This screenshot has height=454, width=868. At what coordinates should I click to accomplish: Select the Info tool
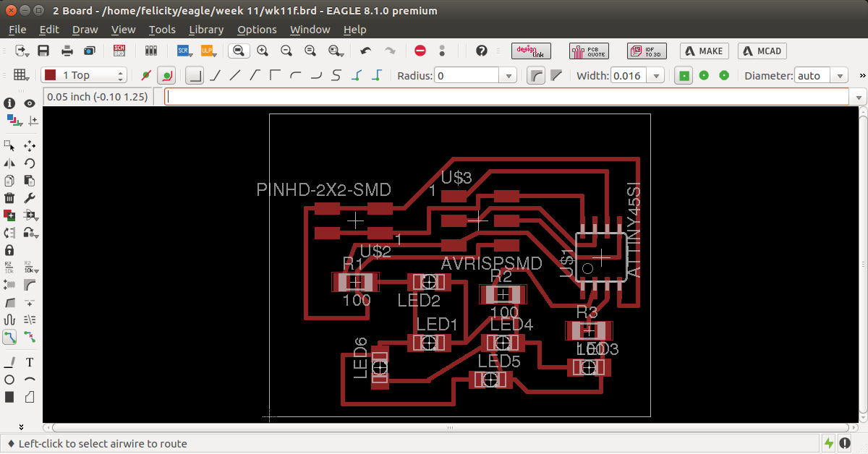point(9,103)
